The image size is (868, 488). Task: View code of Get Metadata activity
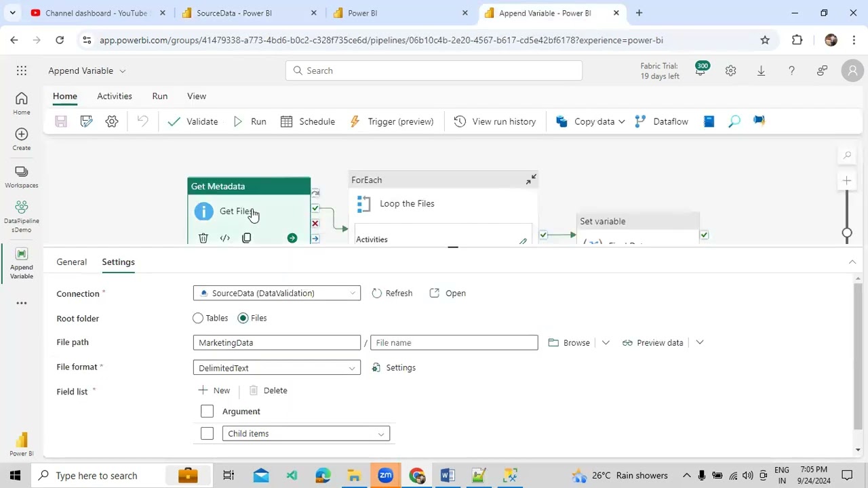(x=224, y=238)
